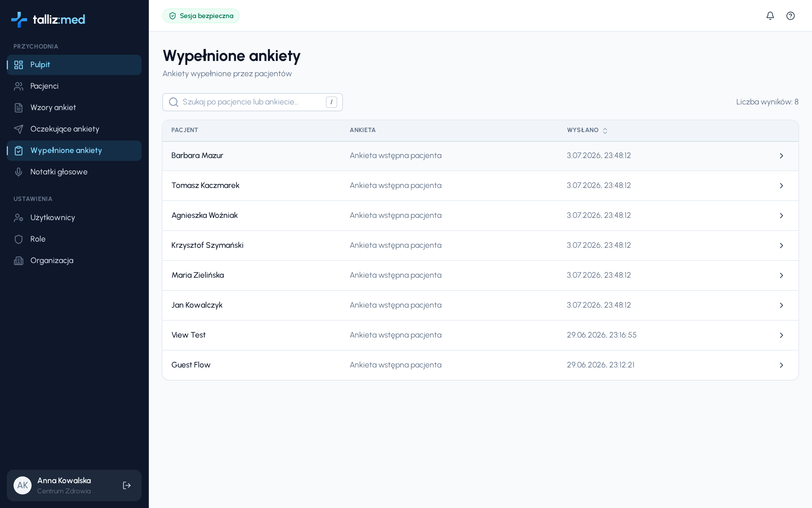This screenshot has height=508, width=812.
Task: Click patient name Krzysztof Szymański
Action: pos(207,245)
